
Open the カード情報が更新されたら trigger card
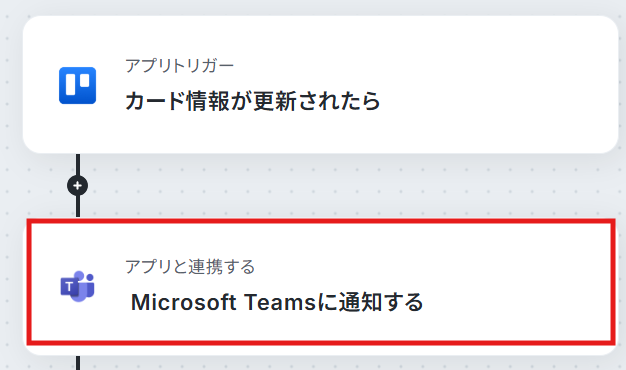coord(321,85)
